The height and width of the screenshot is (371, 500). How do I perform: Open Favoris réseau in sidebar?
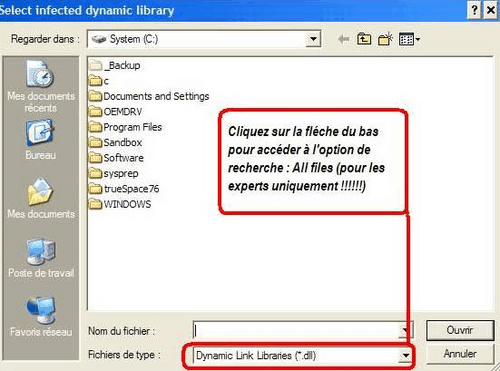pyautogui.click(x=41, y=316)
